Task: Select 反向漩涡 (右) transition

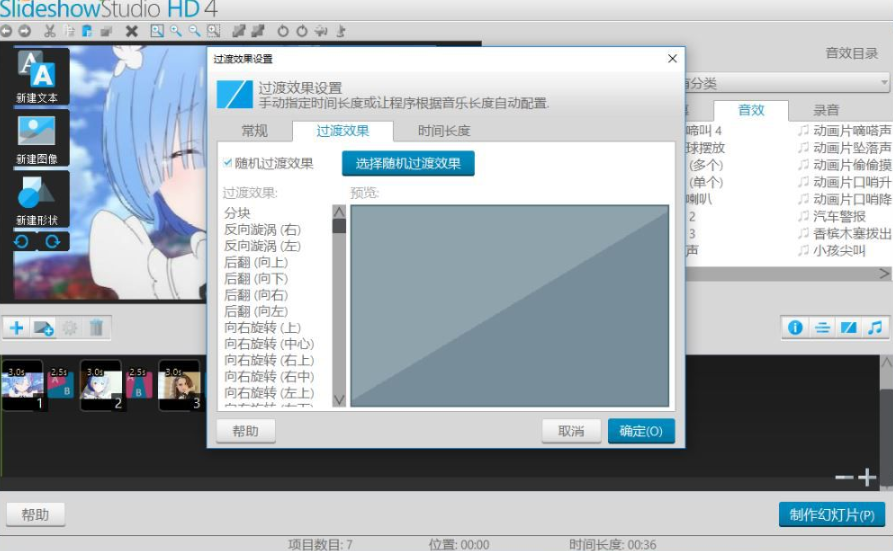Action: (x=263, y=230)
